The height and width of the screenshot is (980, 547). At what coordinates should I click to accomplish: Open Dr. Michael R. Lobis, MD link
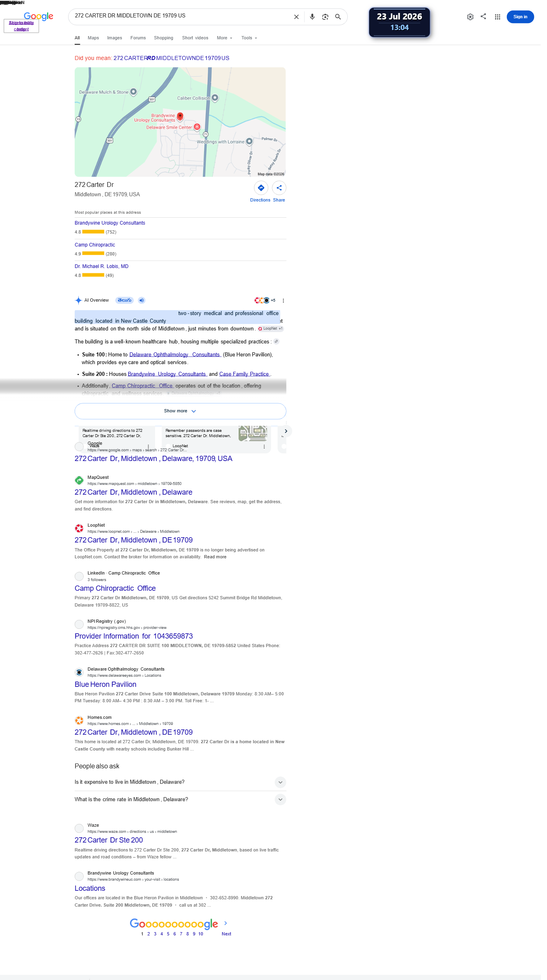pyautogui.click(x=101, y=266)
